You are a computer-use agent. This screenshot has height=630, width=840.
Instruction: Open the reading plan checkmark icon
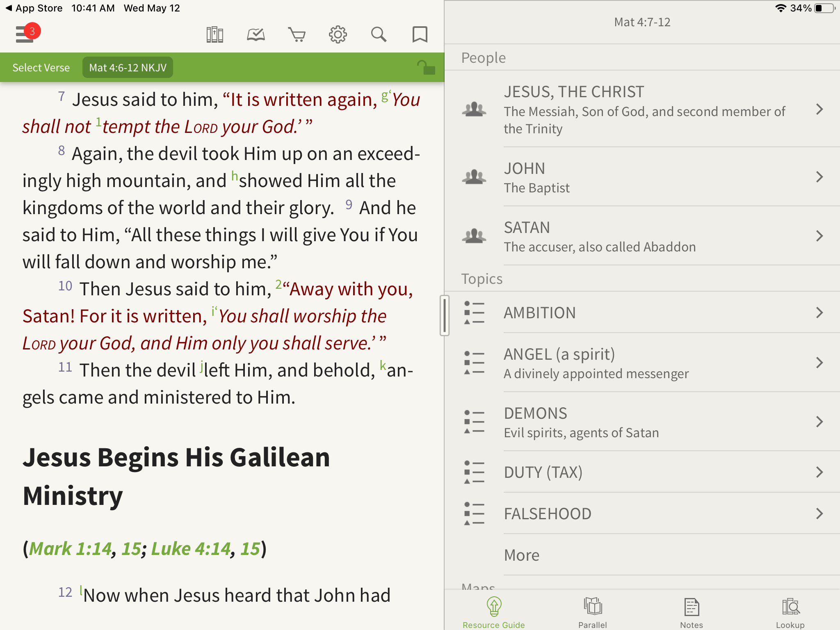tap(256, 34)
